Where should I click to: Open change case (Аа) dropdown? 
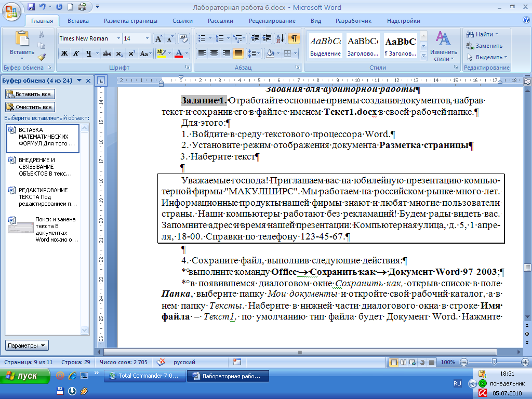145,54
